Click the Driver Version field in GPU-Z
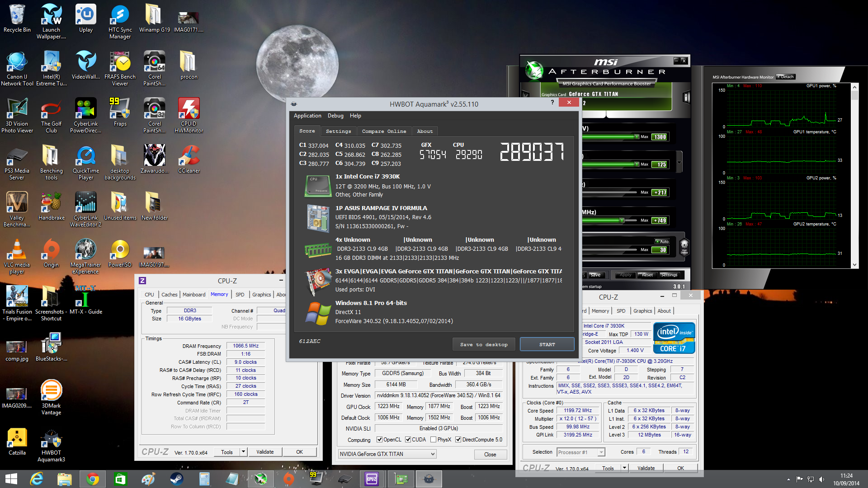 [438, 395]
